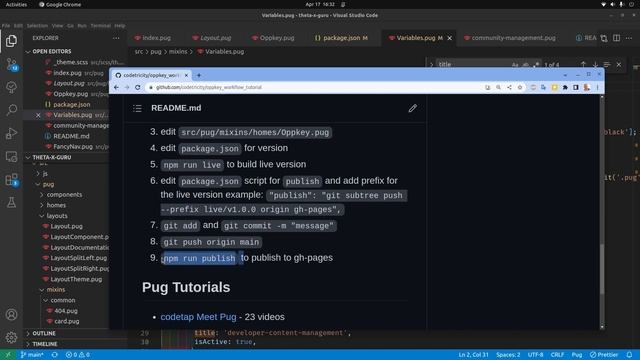640x360 pixels.
Task: Open a new Chrome tab
Action: pyautogui.click(x=199, y=75)
